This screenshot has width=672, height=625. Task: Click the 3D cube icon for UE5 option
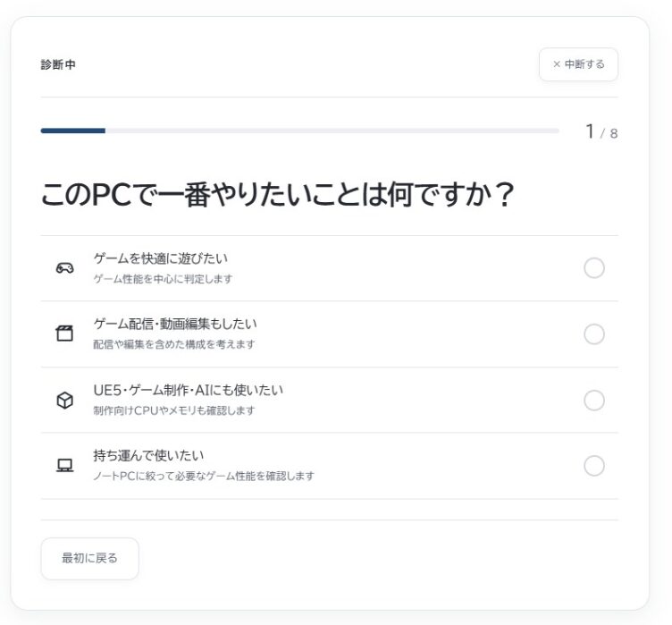64,401
